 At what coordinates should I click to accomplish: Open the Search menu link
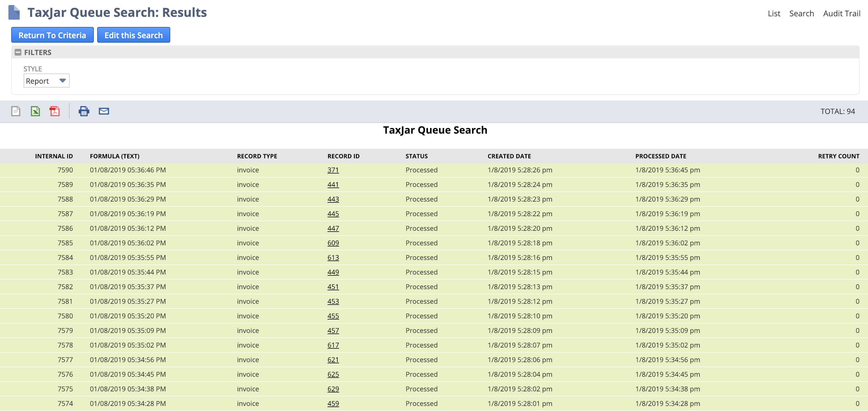tap(802, 13)
